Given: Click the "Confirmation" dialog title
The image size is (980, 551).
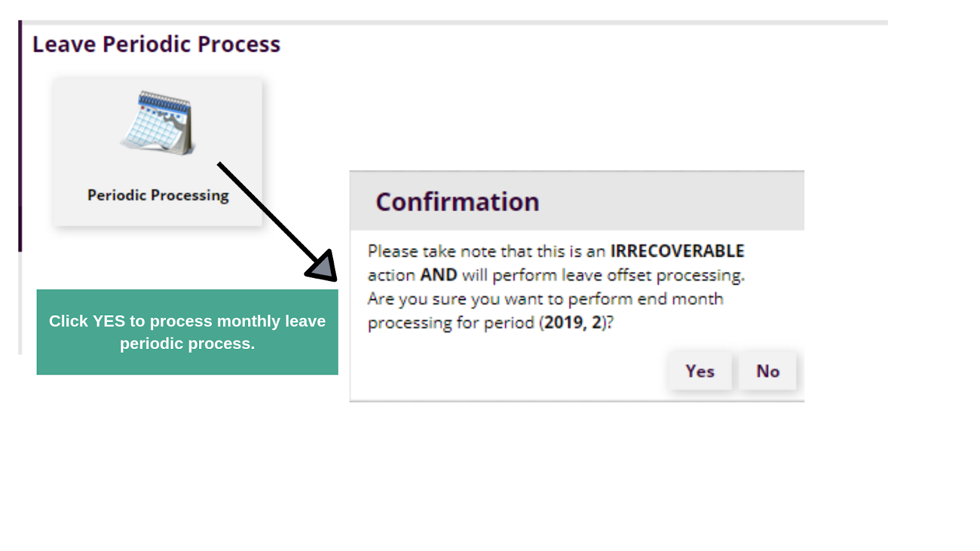Looking at the screenshot, I should [x=458, y=202].
